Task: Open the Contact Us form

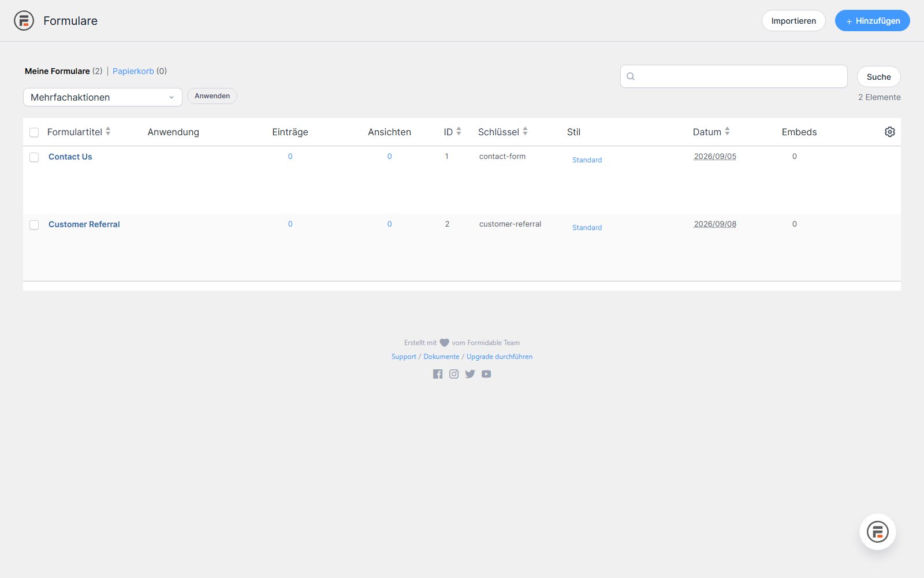Action: 70,157
